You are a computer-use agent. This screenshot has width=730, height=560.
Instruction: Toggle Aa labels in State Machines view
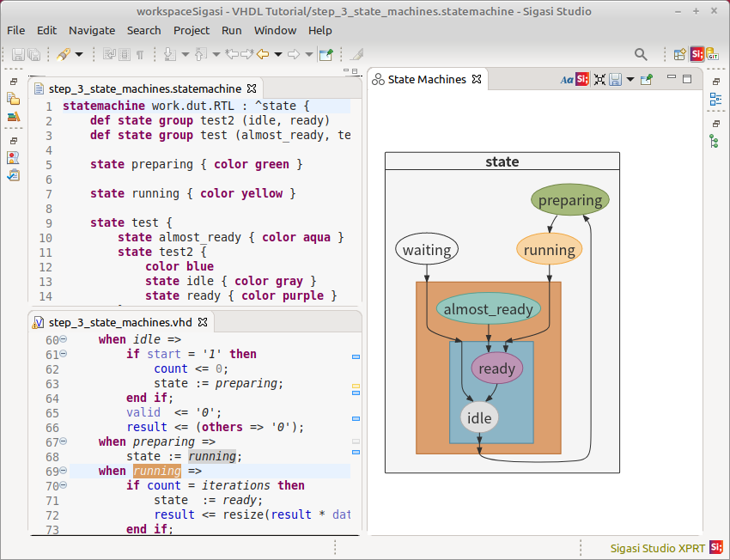567,80
